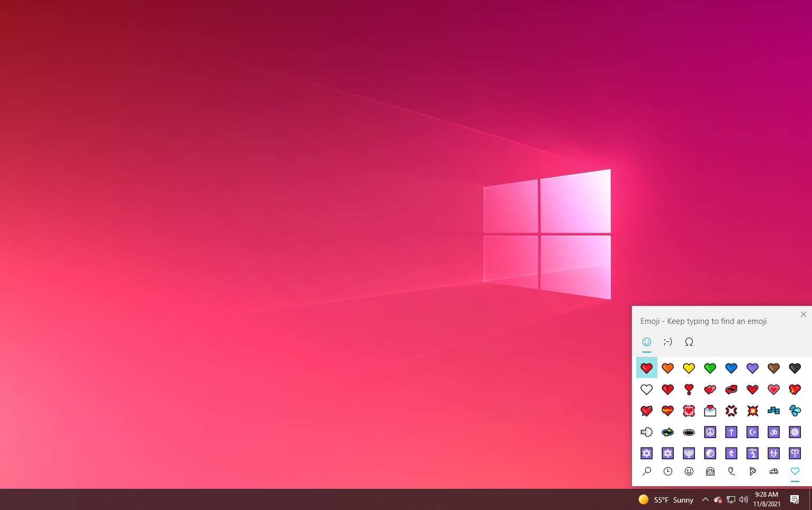Insert the dash puff of air emoji
Image resolution: width=812 pixels, height=510 pixels.
pyautogui.click(x=647, y=432)
